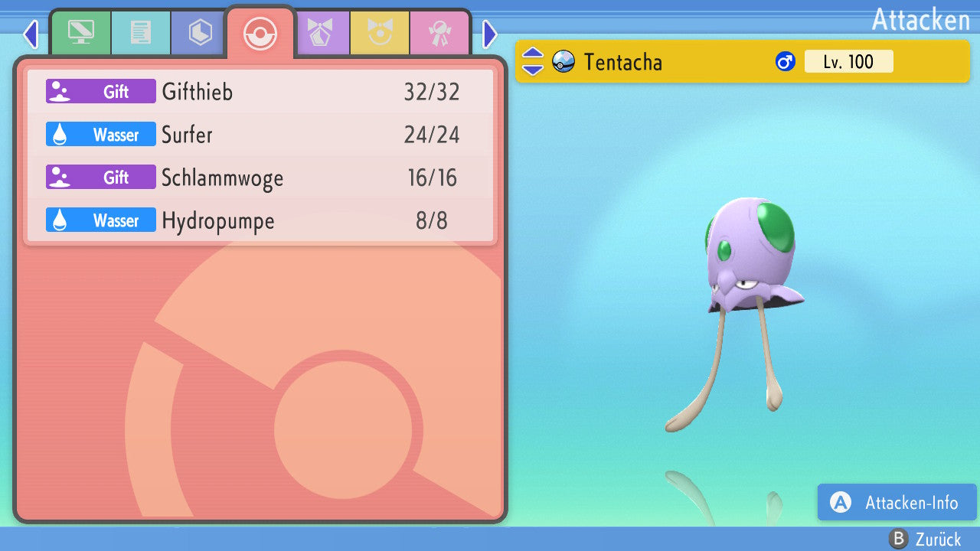
Task: Open the green monitor info tab
Action: pyautogui.click(x=80, y=33)
